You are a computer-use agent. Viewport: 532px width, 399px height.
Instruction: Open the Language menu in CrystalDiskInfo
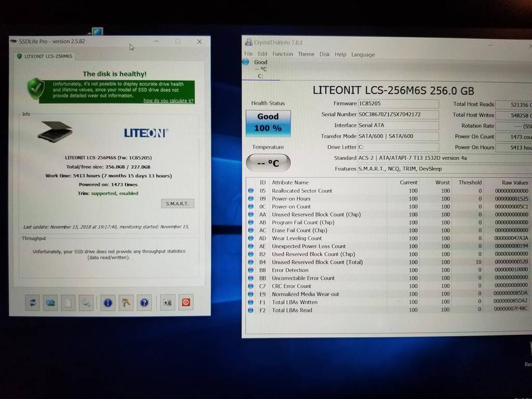click(x=363, y=55)
